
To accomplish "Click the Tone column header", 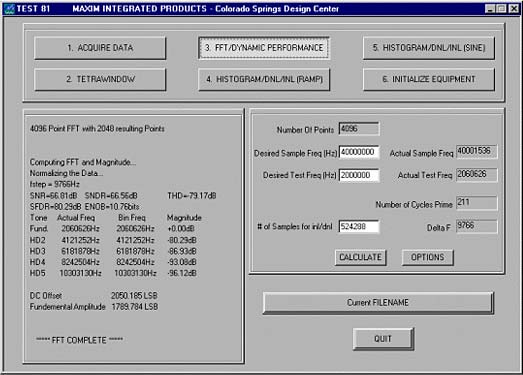I will point(39,218).
